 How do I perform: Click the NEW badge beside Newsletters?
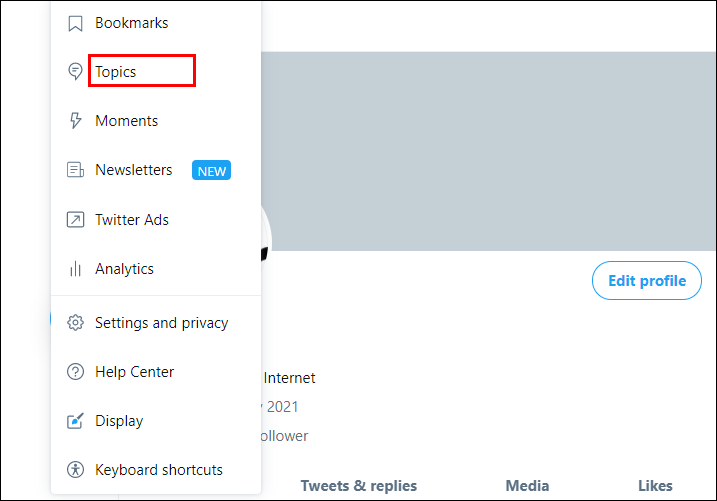(211, 171)
